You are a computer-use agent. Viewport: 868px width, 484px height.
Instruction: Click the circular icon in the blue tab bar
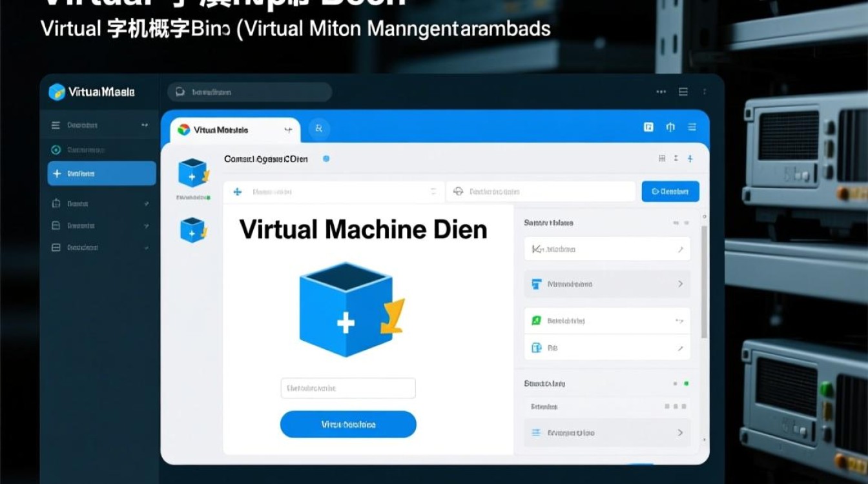coord(318,129)
